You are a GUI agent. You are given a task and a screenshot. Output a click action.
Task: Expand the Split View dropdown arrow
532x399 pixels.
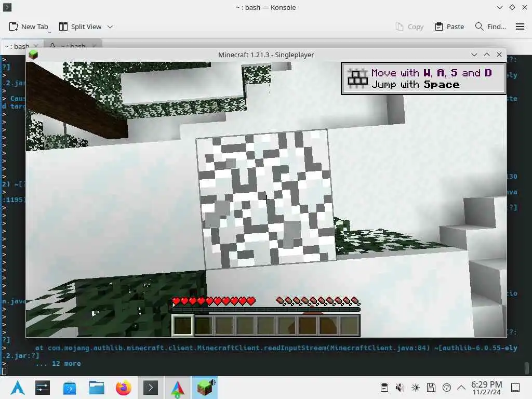point(110,27)
